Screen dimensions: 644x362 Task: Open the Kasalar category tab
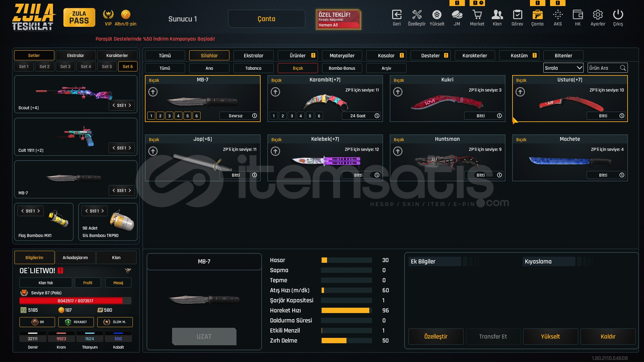(386, 56)
